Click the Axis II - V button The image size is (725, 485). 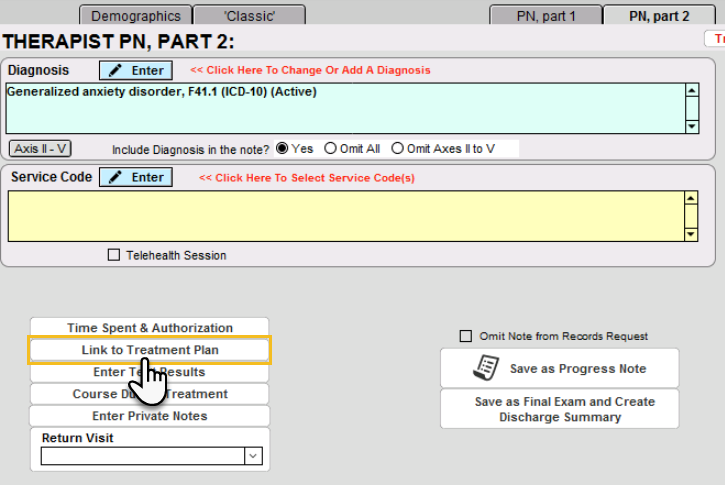[40, 148]
